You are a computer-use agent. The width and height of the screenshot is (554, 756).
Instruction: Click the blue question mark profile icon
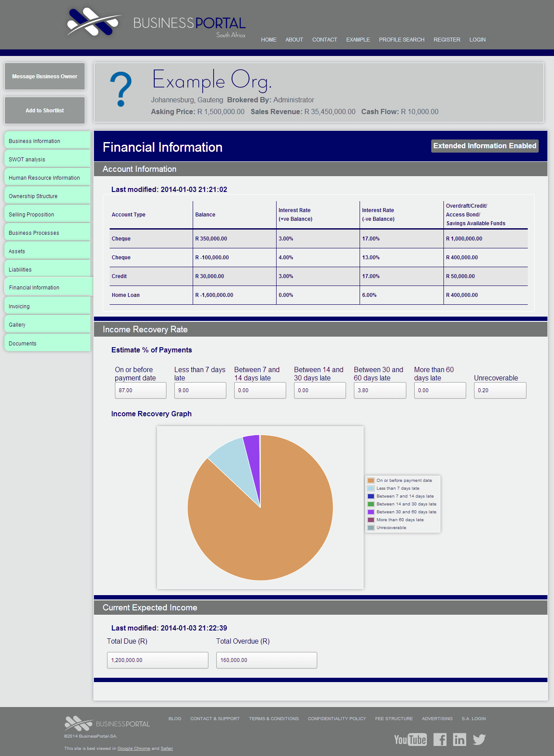(121, 90)
